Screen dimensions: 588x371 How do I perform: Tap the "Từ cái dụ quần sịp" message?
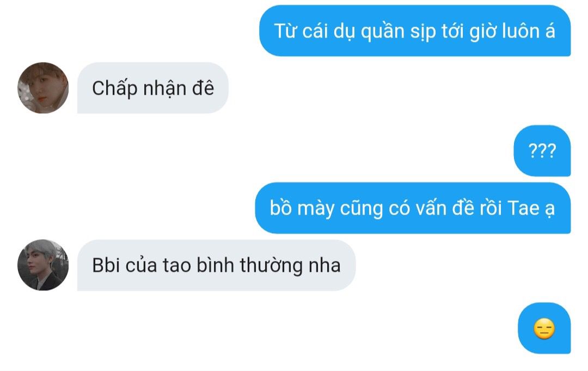pos(415,31)
